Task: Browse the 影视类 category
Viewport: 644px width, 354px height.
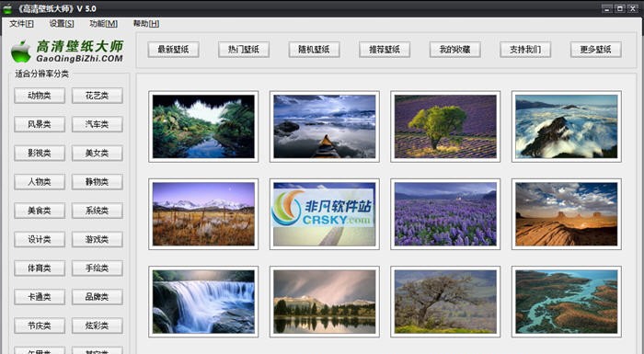Action: coord(40,154)
